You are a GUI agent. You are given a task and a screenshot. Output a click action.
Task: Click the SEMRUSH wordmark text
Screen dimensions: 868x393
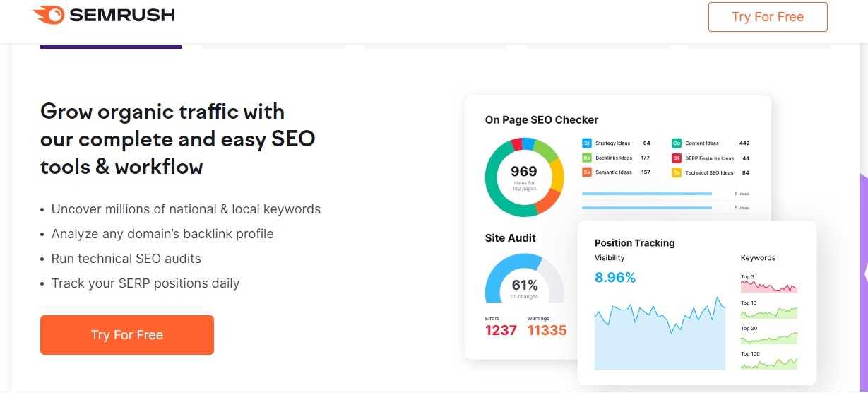click(121, 15)
